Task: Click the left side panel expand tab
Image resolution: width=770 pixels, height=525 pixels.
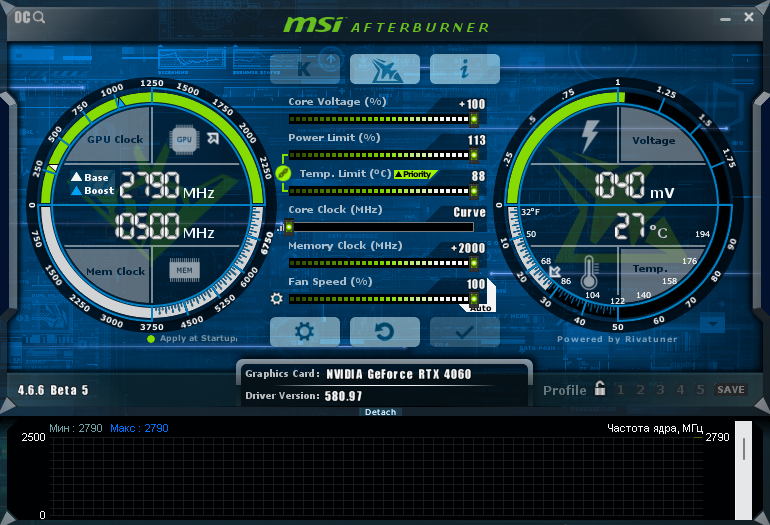Action: tap(8, 206)
